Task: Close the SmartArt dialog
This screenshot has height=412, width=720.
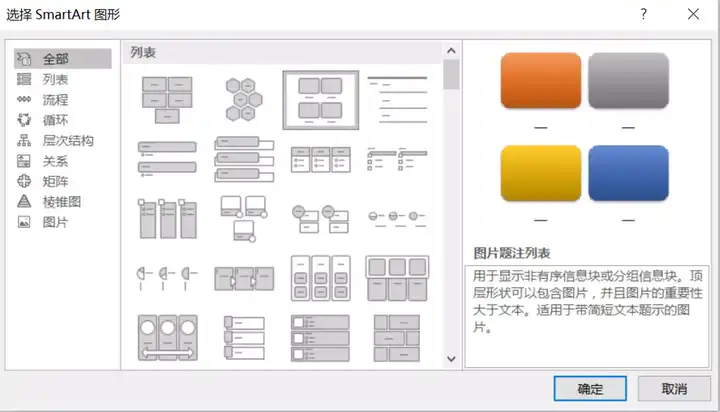Action: coord(693,14)
